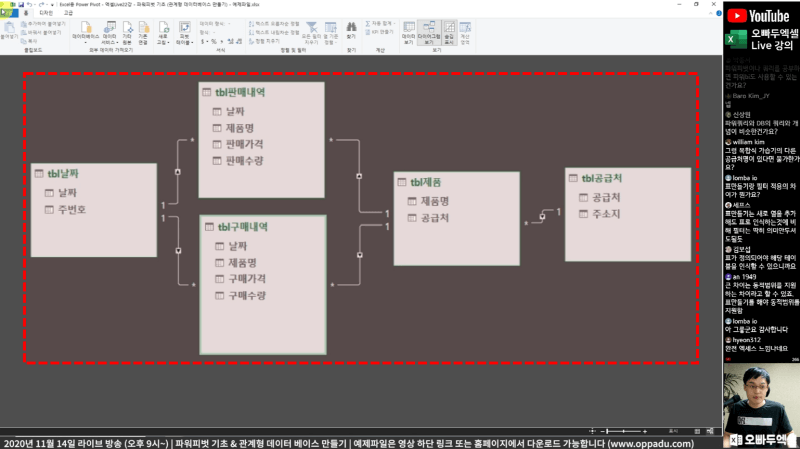Select the Home (홈) ribbon tab
Viewport: 800px width, 449px height.
(26, 13)
